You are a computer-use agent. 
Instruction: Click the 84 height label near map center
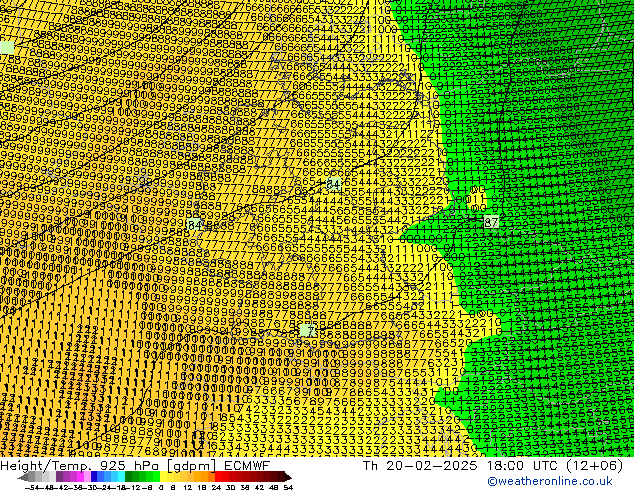[x=333, y=184]
